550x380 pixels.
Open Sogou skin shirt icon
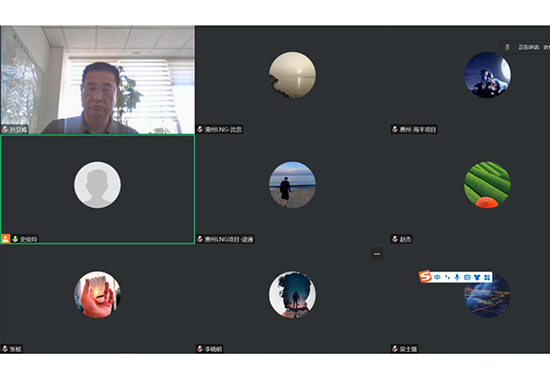[x=477, y=277]
